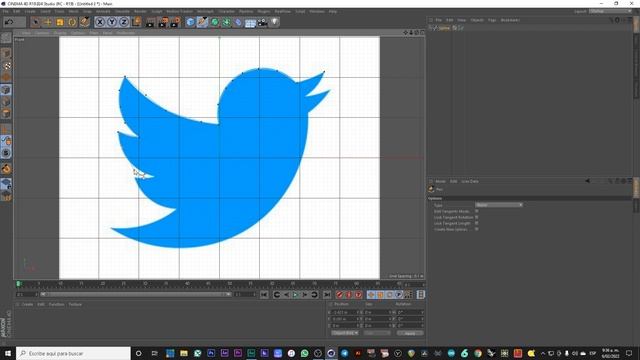Open Render Settings icon
This screenshot has height=360, width=640.
coord(176,22)
